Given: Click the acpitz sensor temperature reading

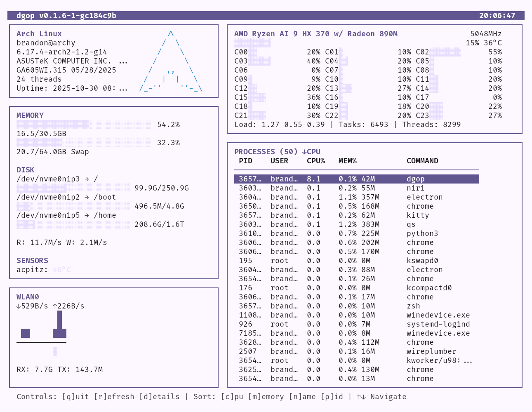Looking at the screenshot, I should (62, 270).
